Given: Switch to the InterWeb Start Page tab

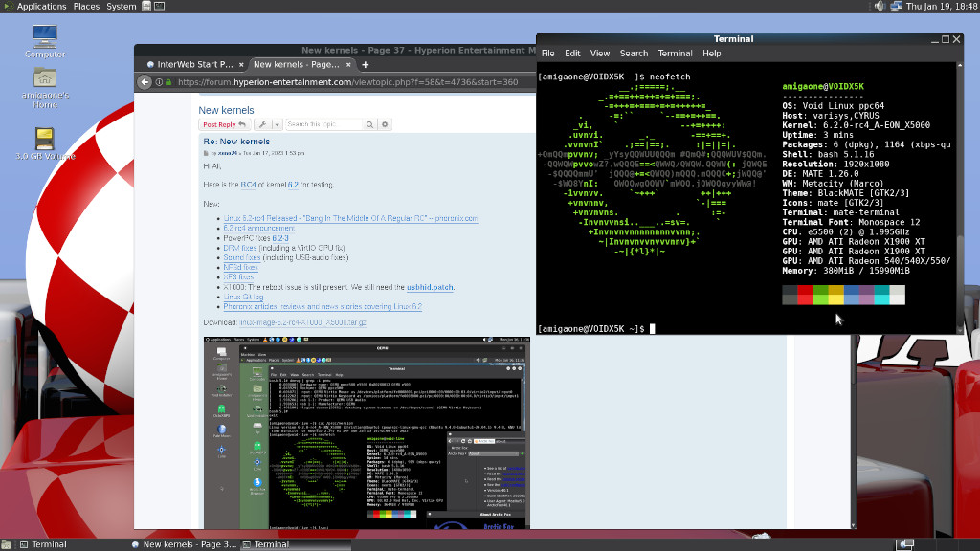Looking at the screenshot, I should (194, 64).
